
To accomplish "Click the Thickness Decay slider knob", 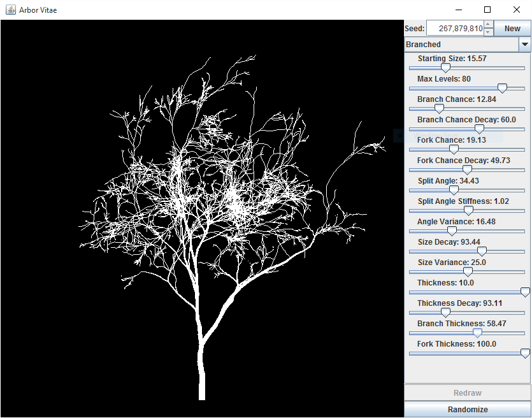I will click(x=446, y=312).
